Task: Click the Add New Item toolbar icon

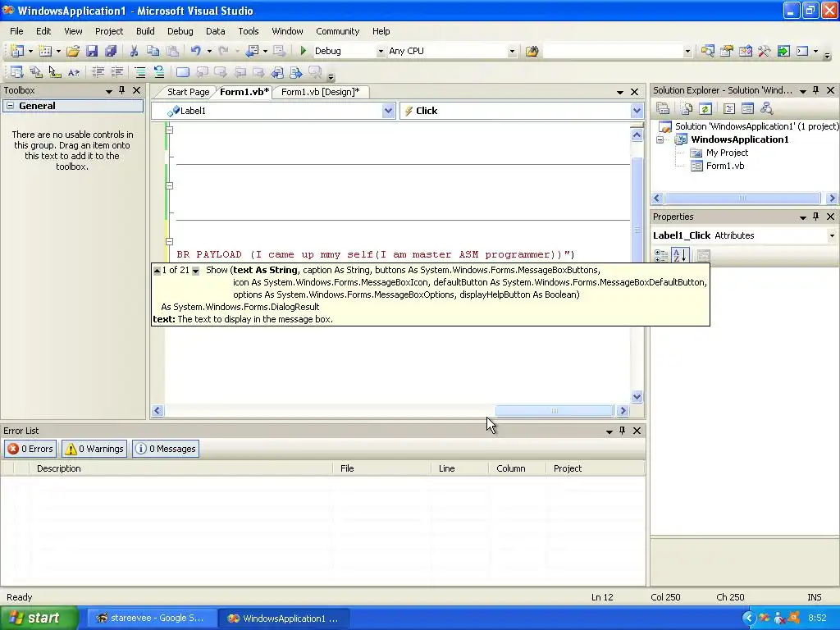Action: point(45,51)
